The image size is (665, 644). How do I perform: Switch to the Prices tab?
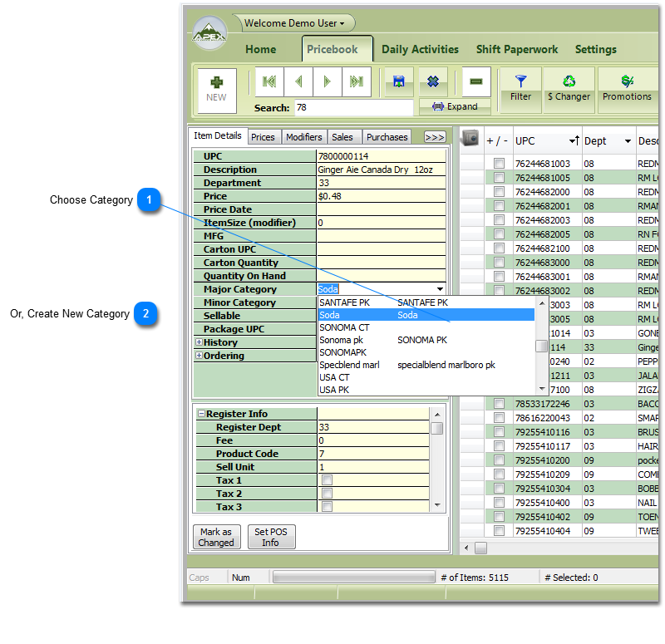(x=263, y=137)
